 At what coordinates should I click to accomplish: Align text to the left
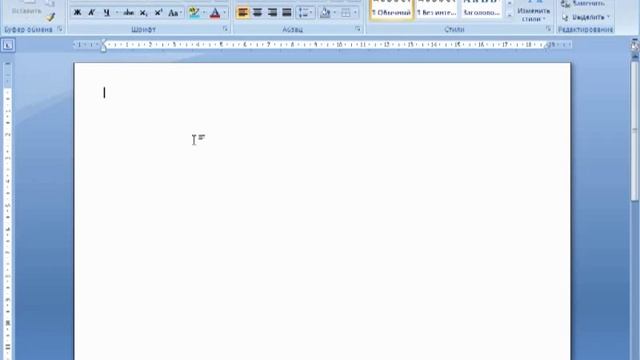pyautogui.click(x=243, y=13)
